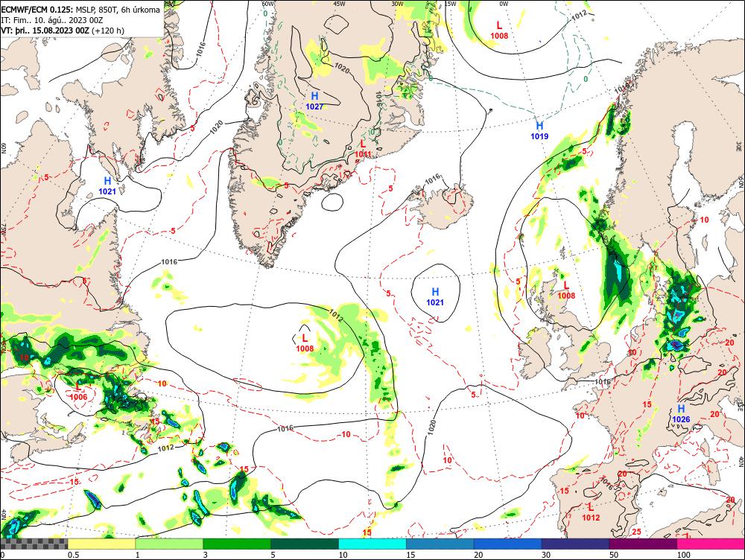
Task: Click the 30 legend scale label
Action: point(546,555)
